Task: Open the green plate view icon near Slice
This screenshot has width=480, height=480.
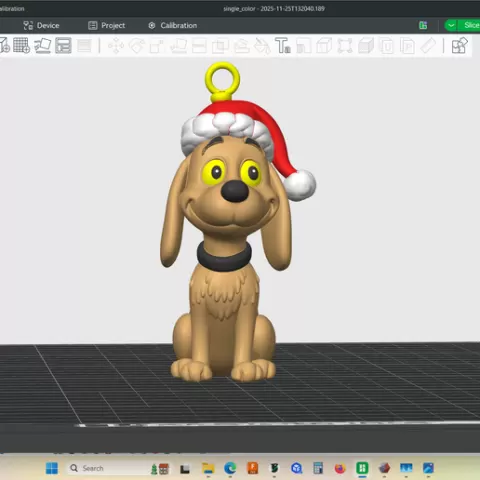Action: point(423,25)
